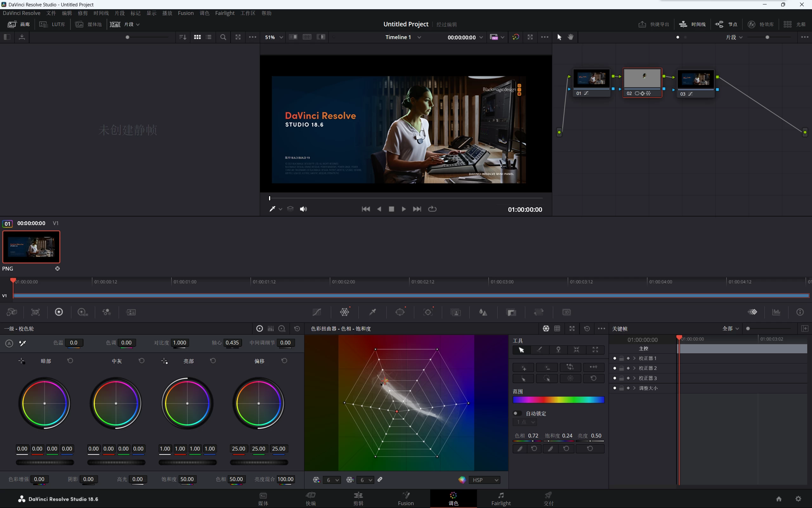This screenshot has width=812, height=508.
Task: Open the HSP color space dropdown
Action: click(485, 480)
